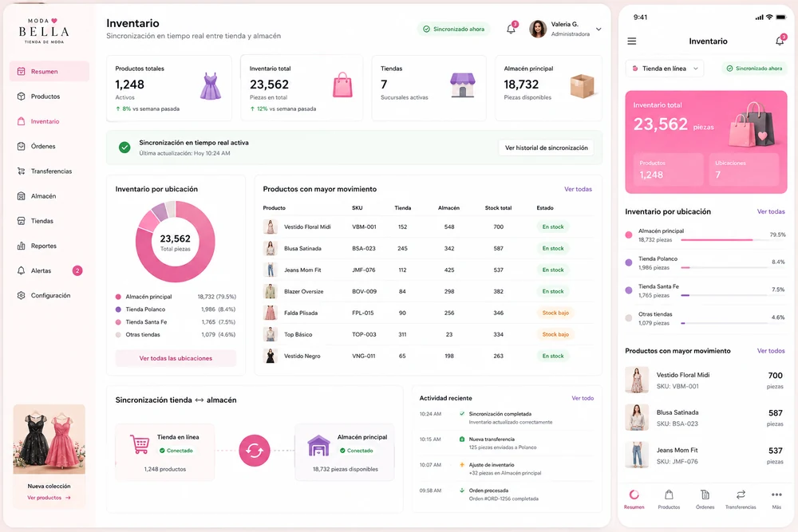The height and width of the screenshot is (532, 798).
Task: Click the mobile Sincronizado ahora badge
Action: click(754, 68)
